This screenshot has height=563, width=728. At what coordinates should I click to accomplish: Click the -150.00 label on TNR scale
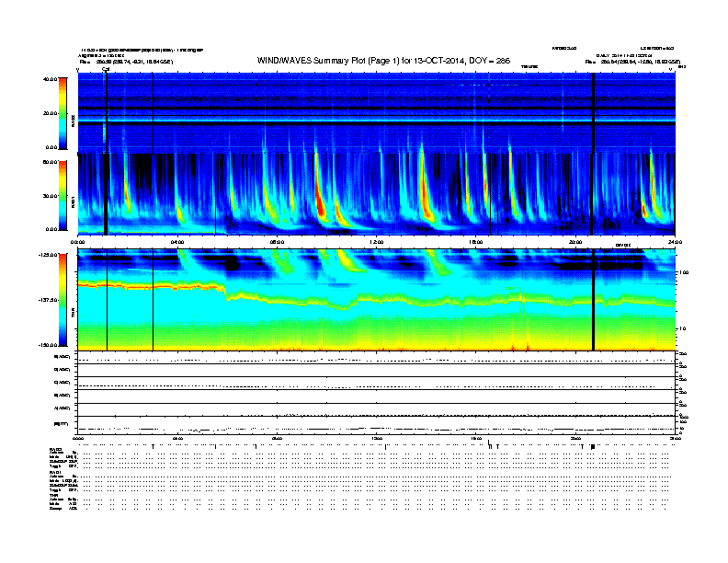(49, 345)
